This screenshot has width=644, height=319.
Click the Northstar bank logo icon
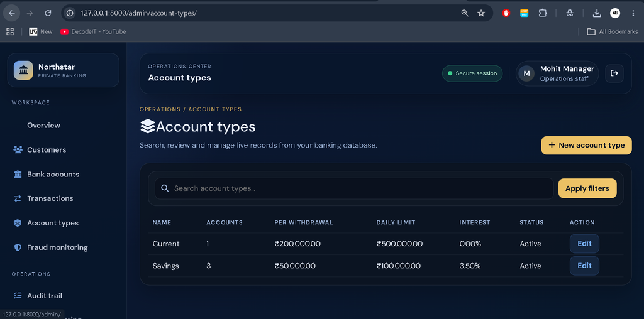[23, 70]
